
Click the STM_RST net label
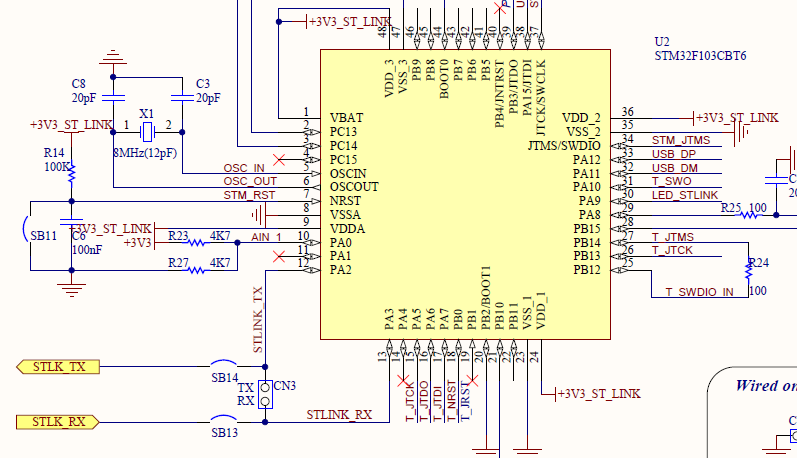tap(249, 195)
